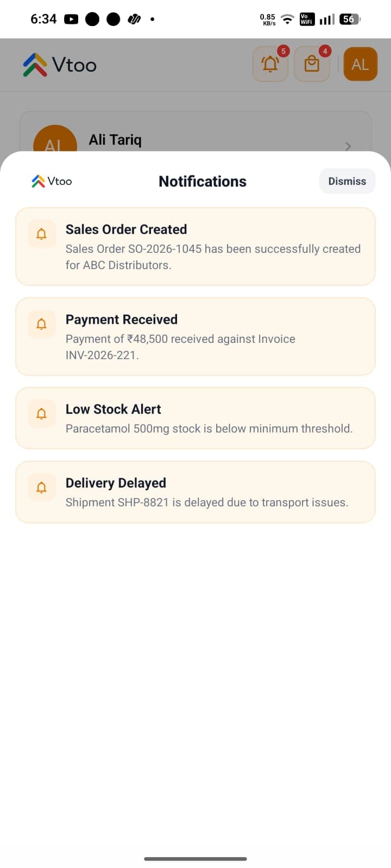Tap the bell icon on Sales Order Created
391x868 pixels.
coord(41,234)
